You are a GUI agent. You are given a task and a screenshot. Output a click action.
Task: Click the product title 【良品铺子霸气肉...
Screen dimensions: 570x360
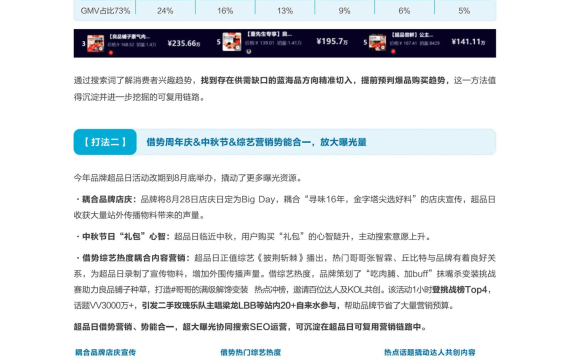pyautogui.click(x=129, y=37)
